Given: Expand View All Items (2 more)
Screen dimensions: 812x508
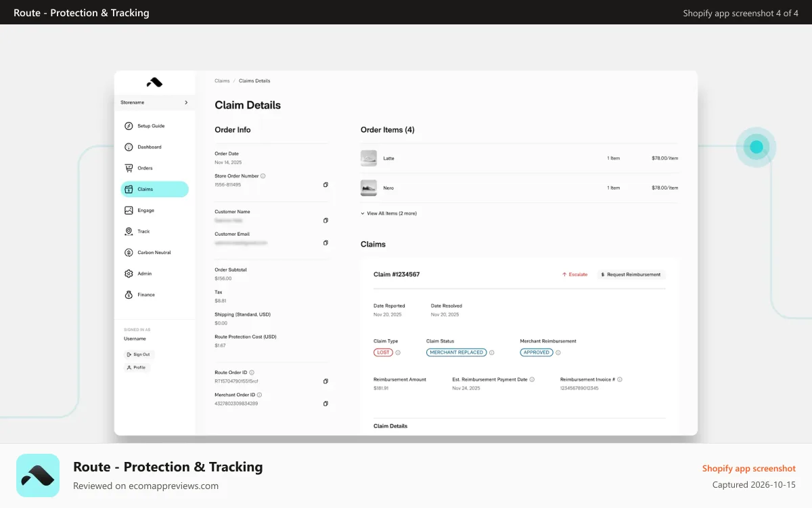Looking at the screenshot, I should (x=389, y=213).
